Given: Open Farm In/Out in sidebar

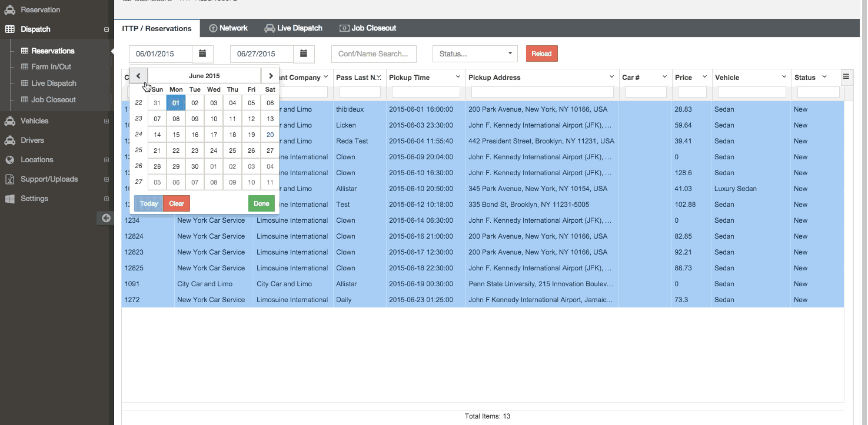Looking at the screenshot, I should click(x=51, y=67).
